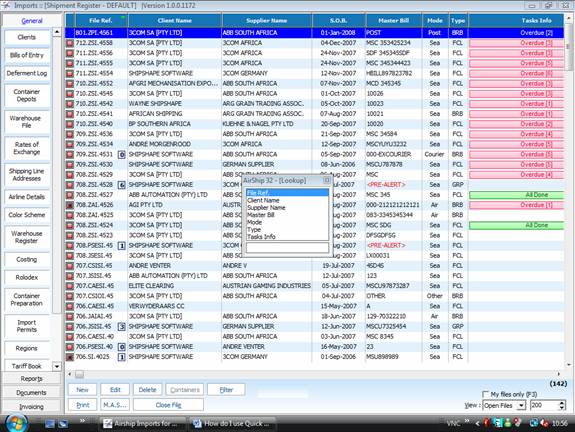Open the Windows Start orb

[x=16, y=423]
